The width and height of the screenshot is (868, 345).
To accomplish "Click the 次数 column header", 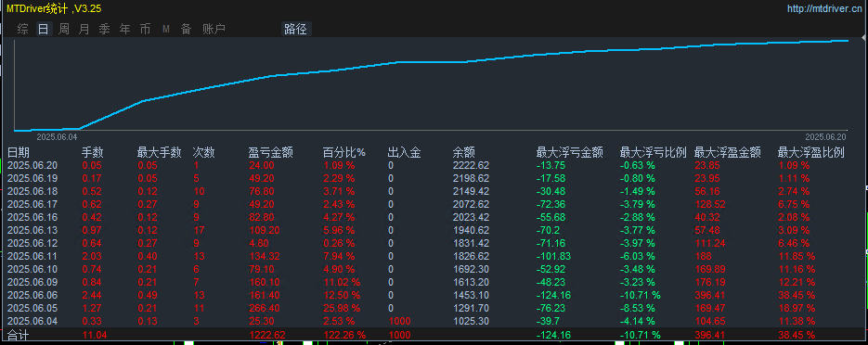I will tap(203, 153).
